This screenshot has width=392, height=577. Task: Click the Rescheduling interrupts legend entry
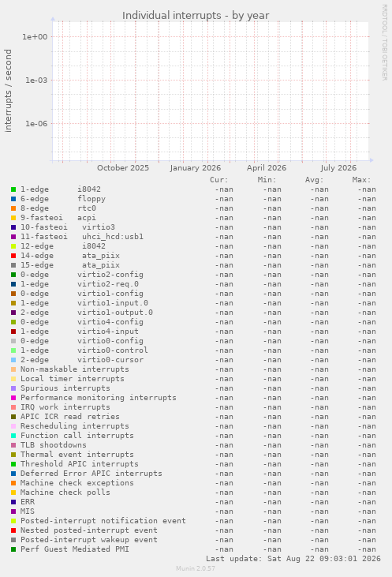tap(75, 426)
